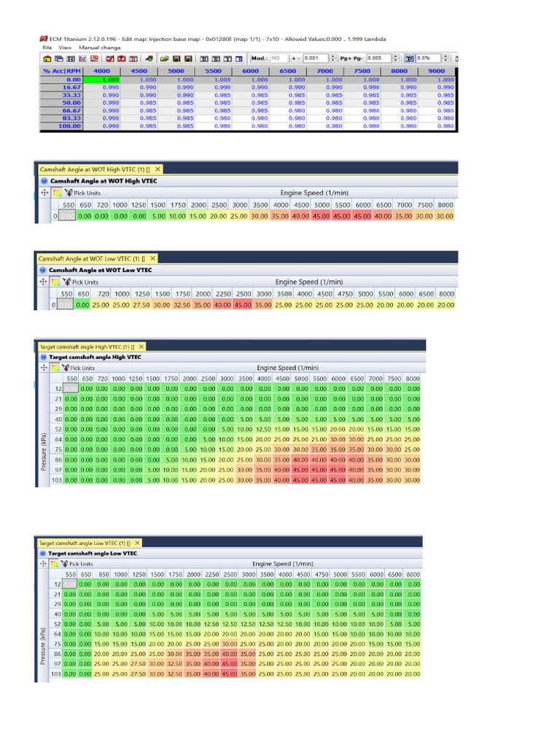This screenshot has width=560, height=747.
Task: Select the 45.00 cell at 2500 in WOT Low VTEC
Action: click(243, 305)
